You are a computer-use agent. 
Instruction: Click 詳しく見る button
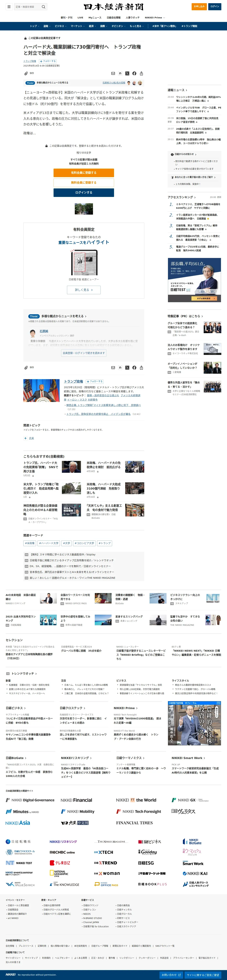point(84,290)
